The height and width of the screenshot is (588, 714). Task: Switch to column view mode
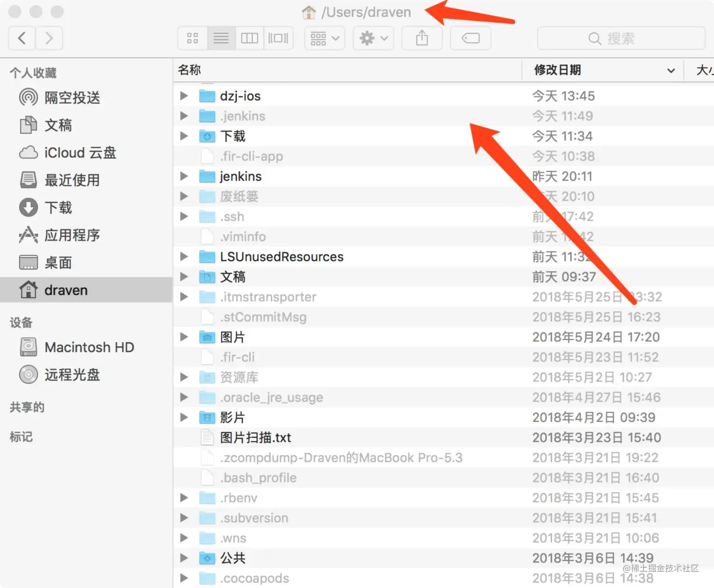[249, 38]
